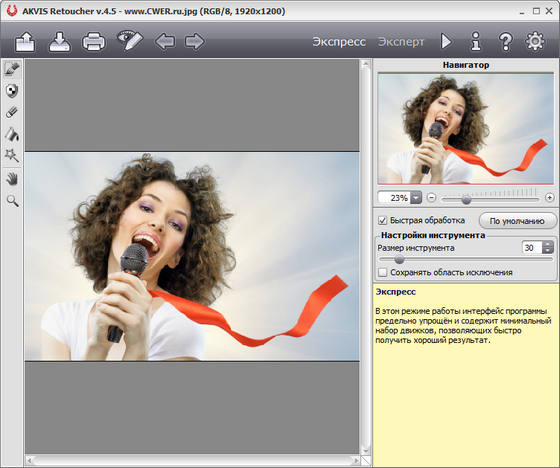Click the Run play triangle button
560x468 pixels.
pos(446,41)
